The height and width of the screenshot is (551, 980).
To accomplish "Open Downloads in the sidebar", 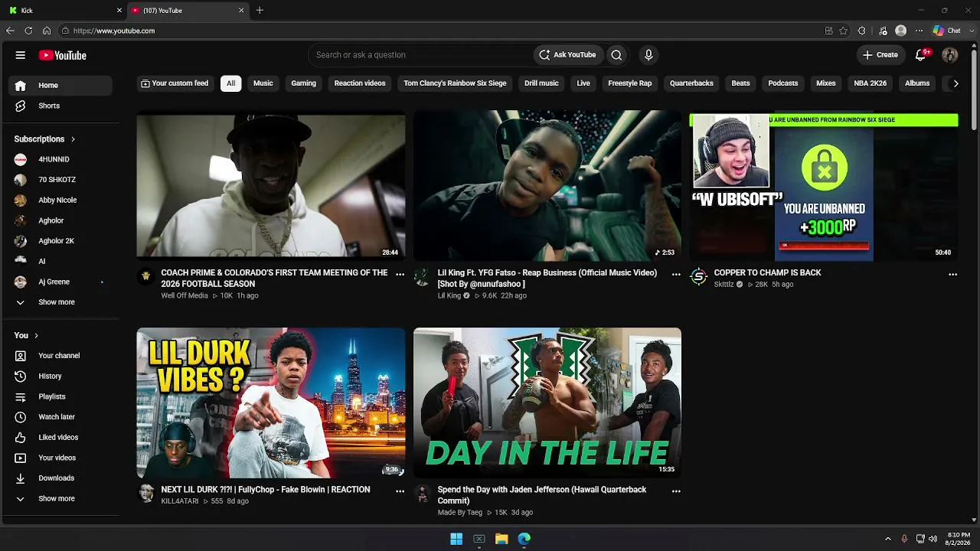I will pyautogui.click(x=59, y=478).
